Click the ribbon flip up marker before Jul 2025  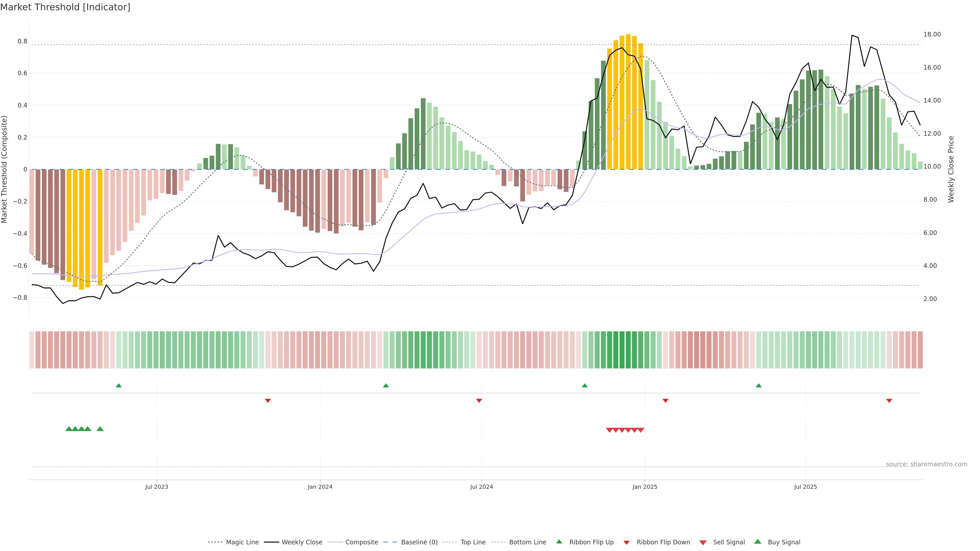point(758,386)
